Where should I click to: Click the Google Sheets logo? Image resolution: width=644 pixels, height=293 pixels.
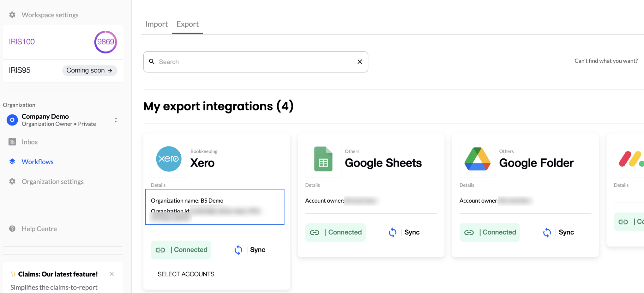pyautogui.click(x=323, y=159)
